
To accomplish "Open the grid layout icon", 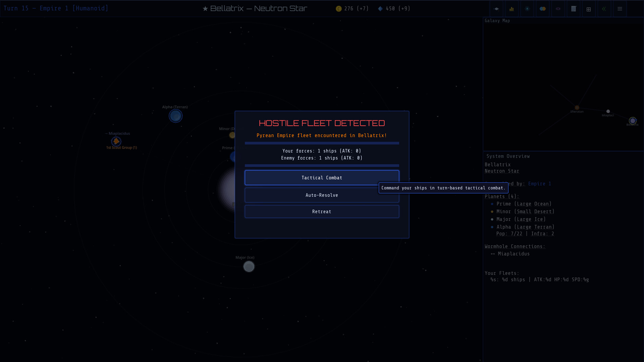I will 589,9.
